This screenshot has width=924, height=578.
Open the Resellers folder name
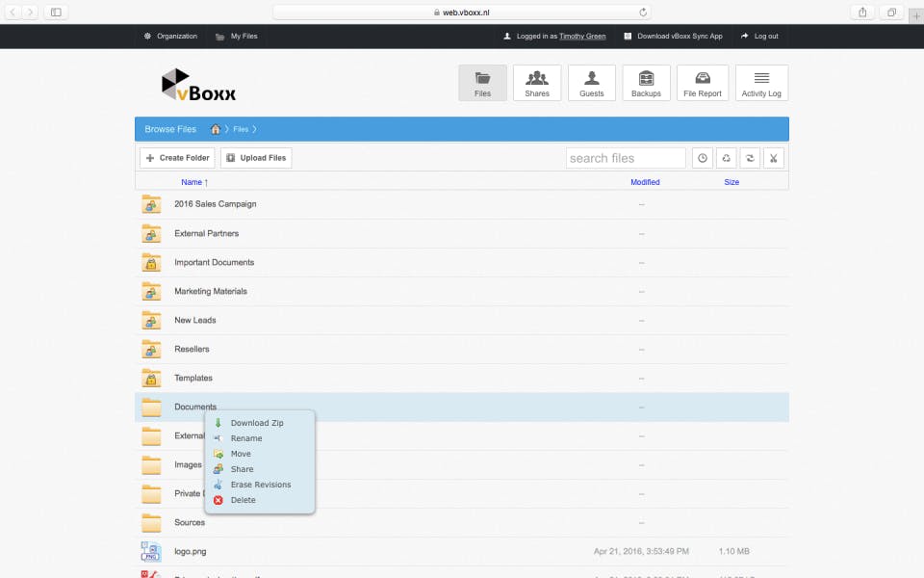(192, 349)
